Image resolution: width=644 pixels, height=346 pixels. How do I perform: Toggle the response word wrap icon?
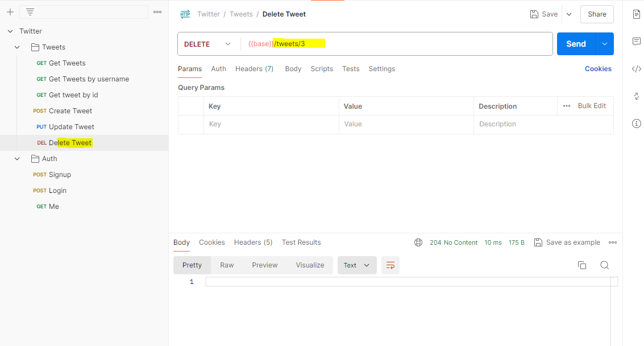[390, 265]
